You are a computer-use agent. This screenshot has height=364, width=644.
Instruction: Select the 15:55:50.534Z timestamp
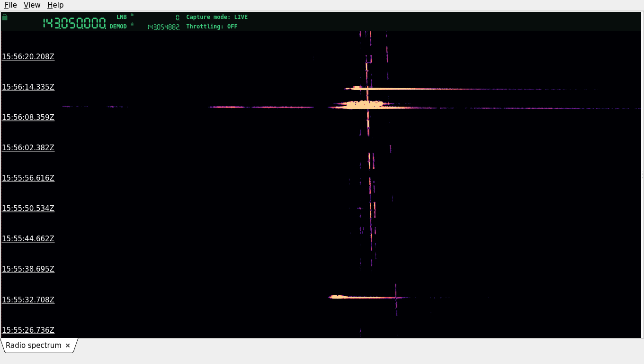28,209
